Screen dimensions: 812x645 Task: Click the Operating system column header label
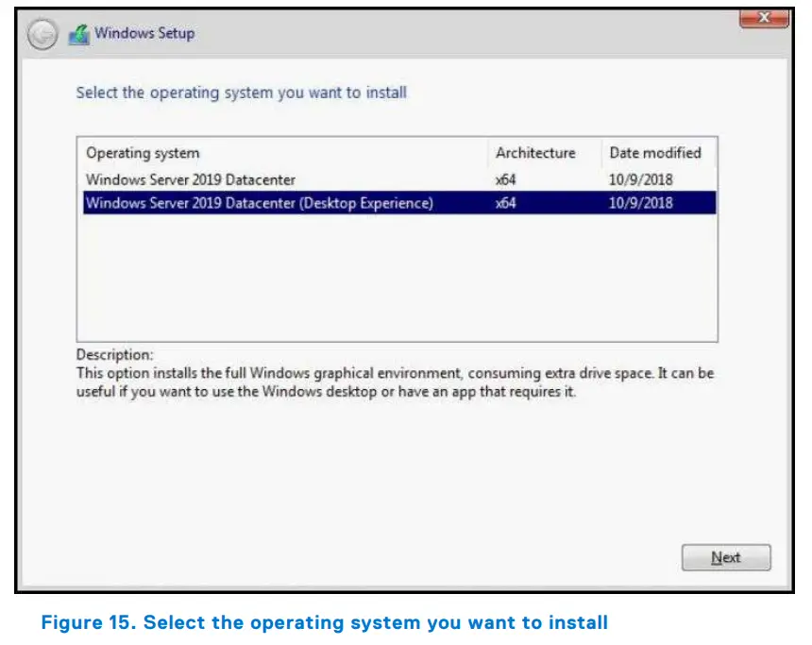click(x=143, y=153)
